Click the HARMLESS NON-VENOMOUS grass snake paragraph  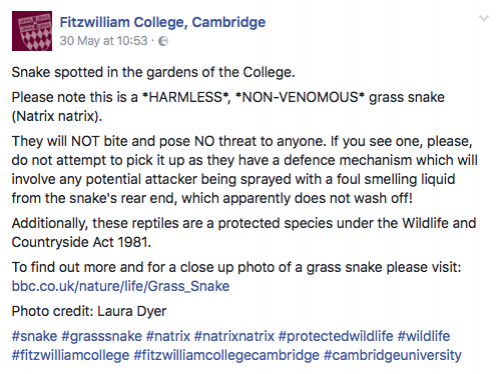228,107
